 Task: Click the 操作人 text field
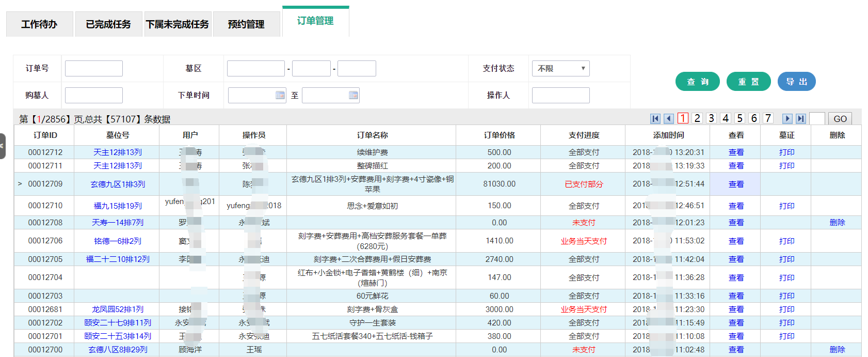pyautogui.click(x=560, y=96)
